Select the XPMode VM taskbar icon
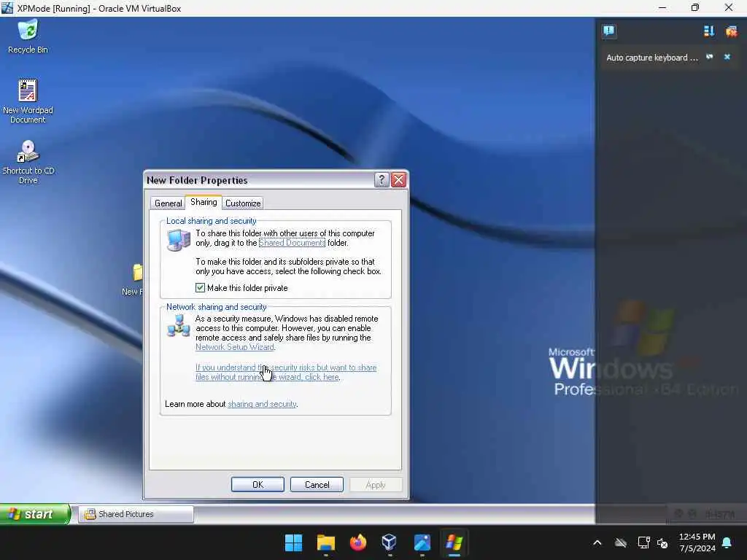This screenshot has width=747, height=560. pyautogui.click(x=454, y=542)
